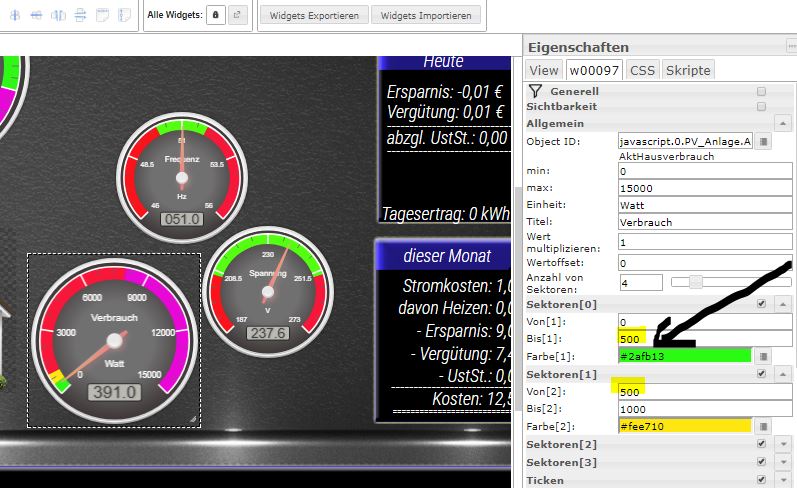Open the color picker button for Farbe[1]
Image resolution: width=797 pixels, height=488 pixels.
(764, 355)
